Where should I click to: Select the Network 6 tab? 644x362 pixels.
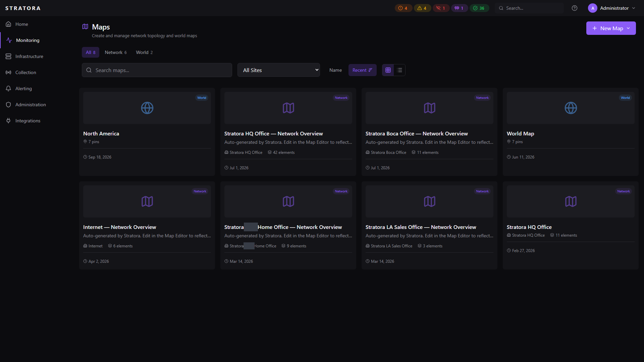click(x=116, y=52)
